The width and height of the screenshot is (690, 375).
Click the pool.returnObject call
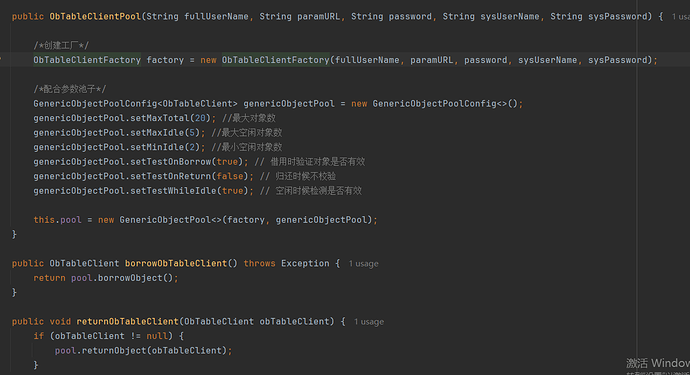pyautogui.click(x=141, y=350)
